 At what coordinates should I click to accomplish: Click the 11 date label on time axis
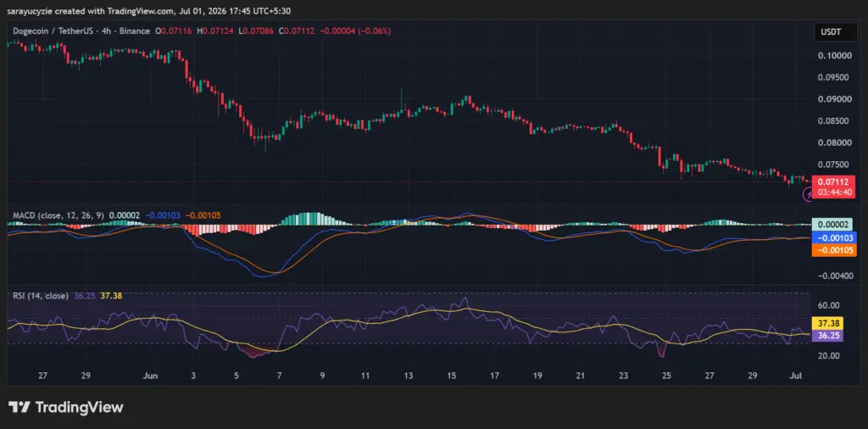365,376
